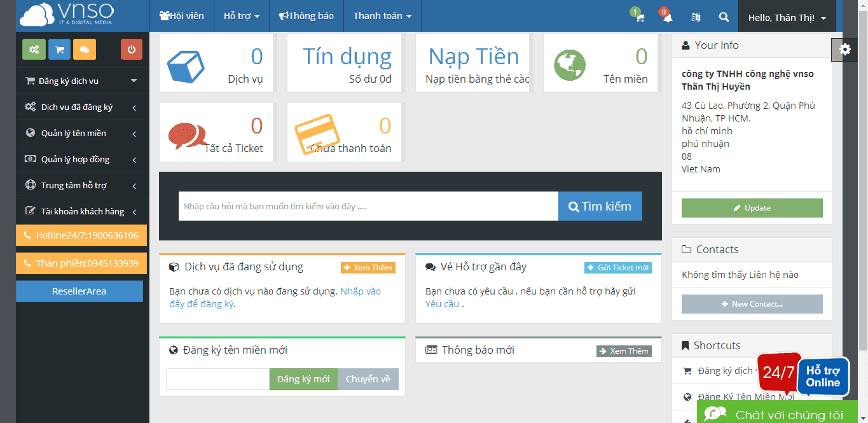The height and width of the screenshot is (423, 868).
Task: Click the 24/7 Hỗ trợ Online badge
Action: tap(803, 375)
